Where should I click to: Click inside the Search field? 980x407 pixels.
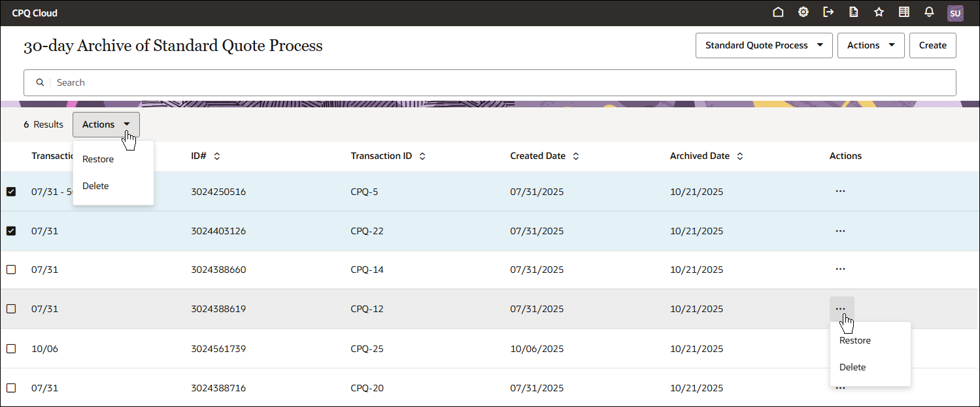pos(262,82)
